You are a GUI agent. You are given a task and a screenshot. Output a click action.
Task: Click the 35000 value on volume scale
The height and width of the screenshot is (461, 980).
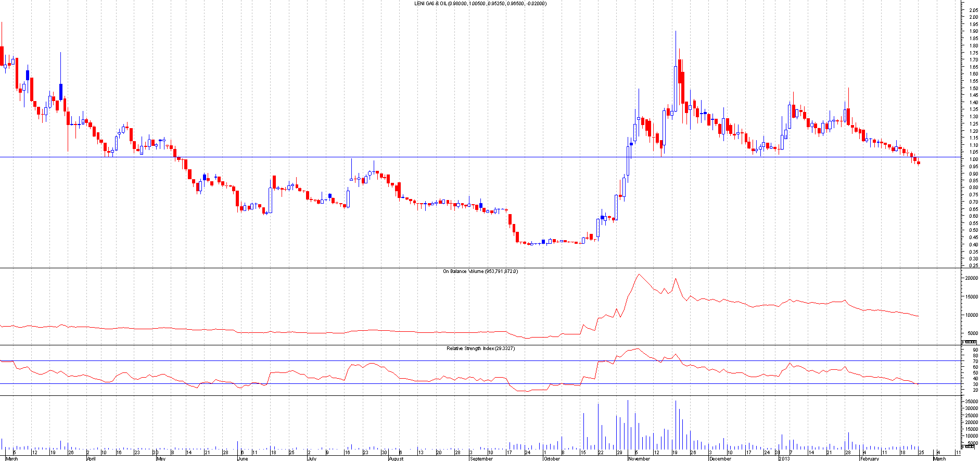click(971, 402)
